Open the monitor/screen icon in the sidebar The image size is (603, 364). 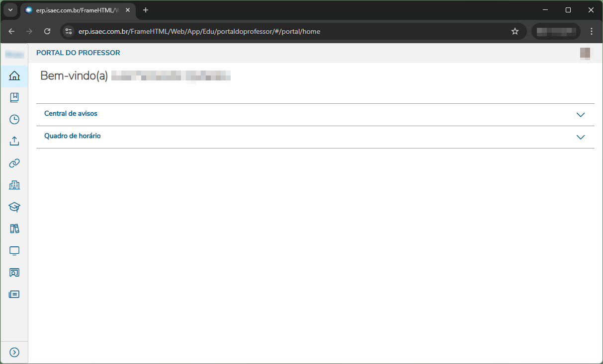pos(14,250)
